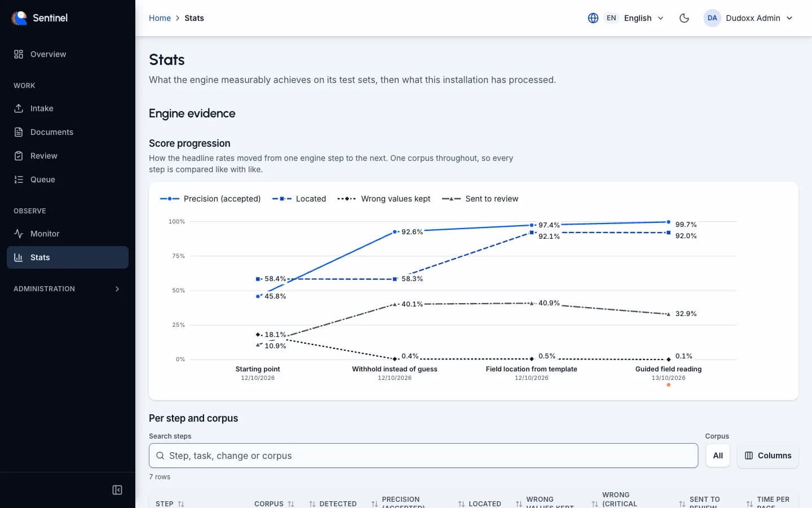Sort the DETECTED column via its arrows icon

point(312,504)
